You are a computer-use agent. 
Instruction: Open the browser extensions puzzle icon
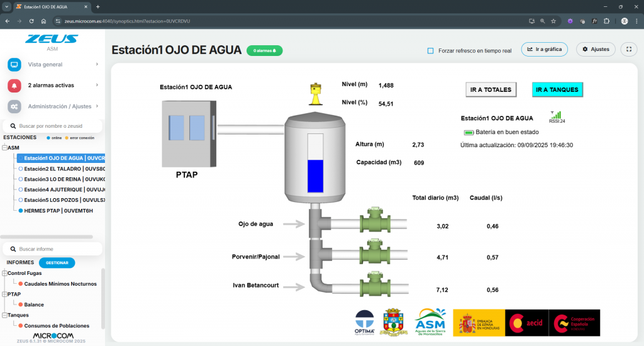tap(607, 21)
